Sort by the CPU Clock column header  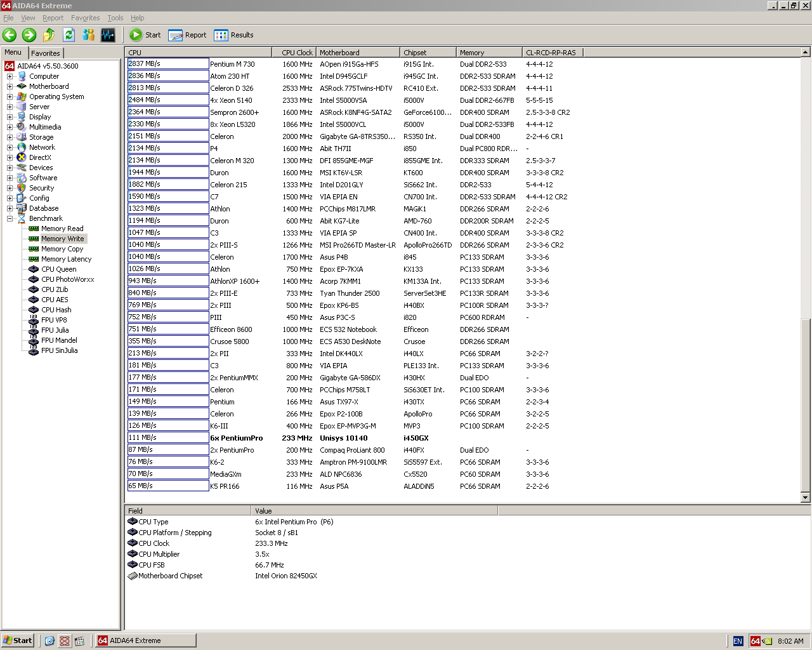pos(296,53)
